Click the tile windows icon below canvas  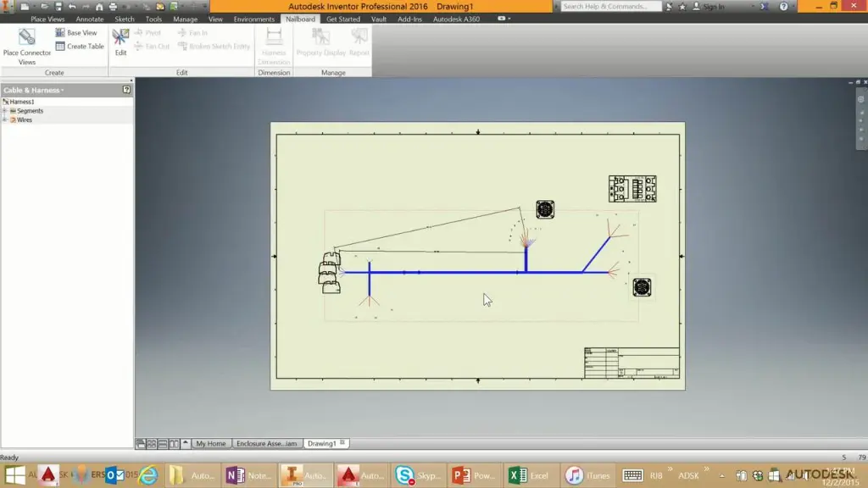[151, 444]
